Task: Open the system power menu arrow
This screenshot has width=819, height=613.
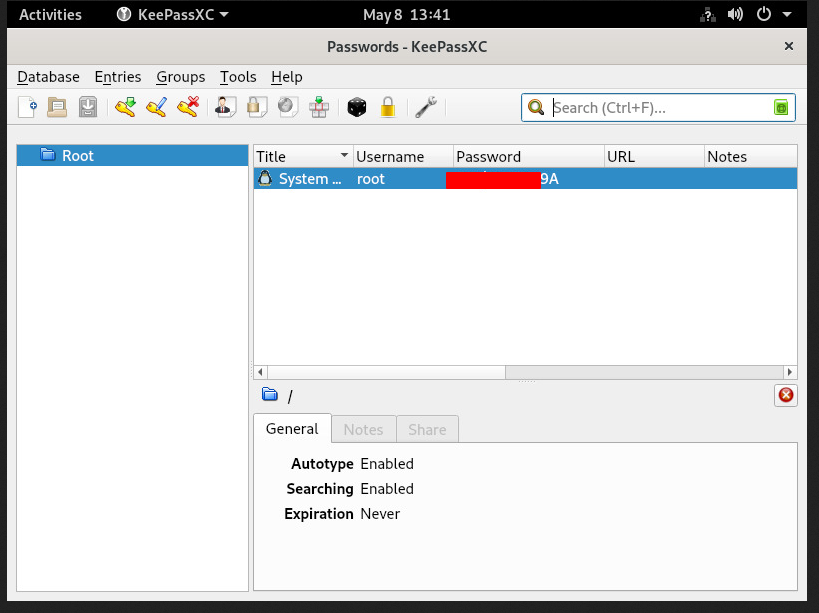Action: point(787,14)
